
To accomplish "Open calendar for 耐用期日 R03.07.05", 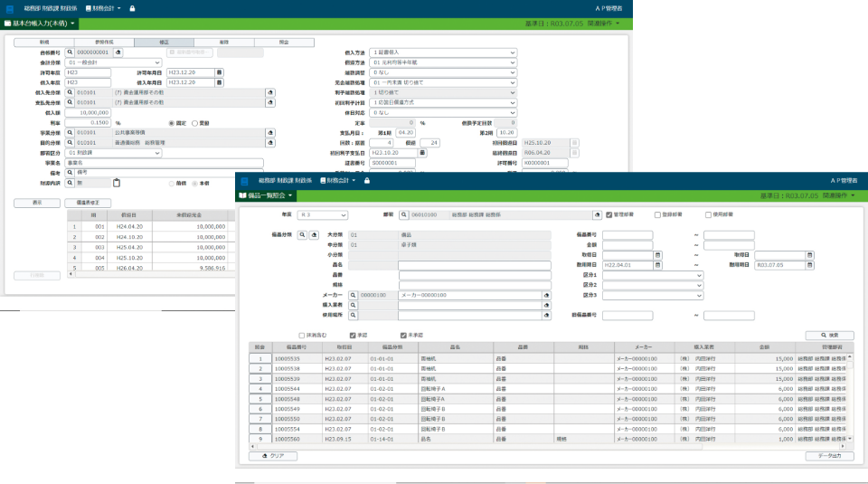I will point(809,265).
